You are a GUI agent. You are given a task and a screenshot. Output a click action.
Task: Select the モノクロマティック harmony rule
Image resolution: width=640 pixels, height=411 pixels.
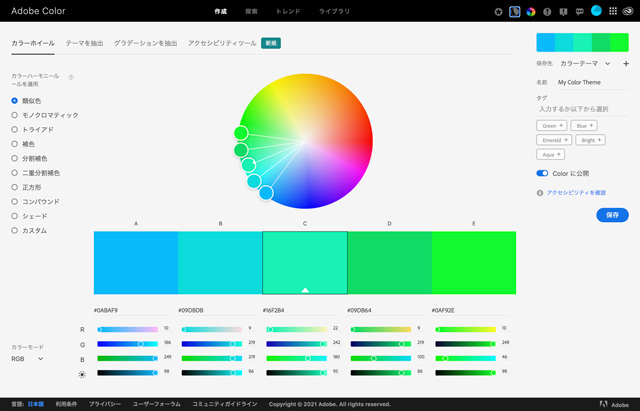pos(45,115)
